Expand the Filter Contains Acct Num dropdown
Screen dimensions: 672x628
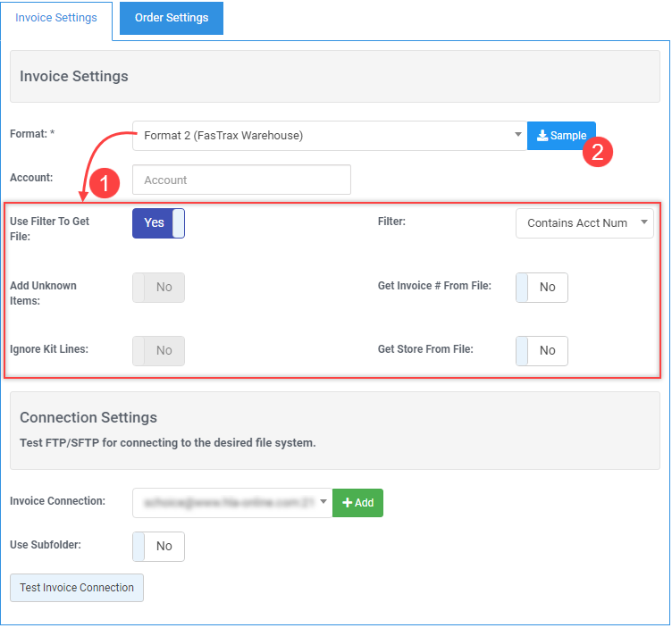[x=584, y=223]
